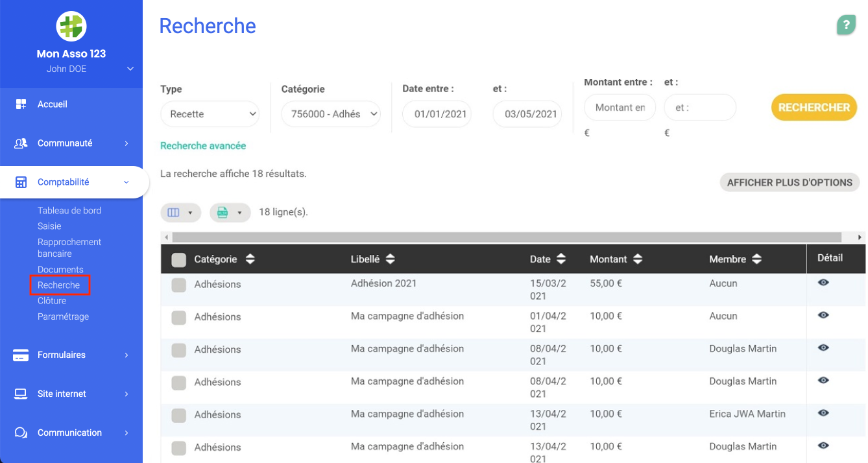Click the Comptabilité calculator icon
The image size is (868, 463).
21,182
